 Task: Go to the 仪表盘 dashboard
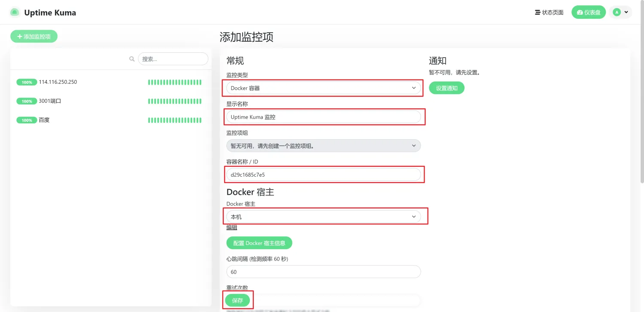588,12
